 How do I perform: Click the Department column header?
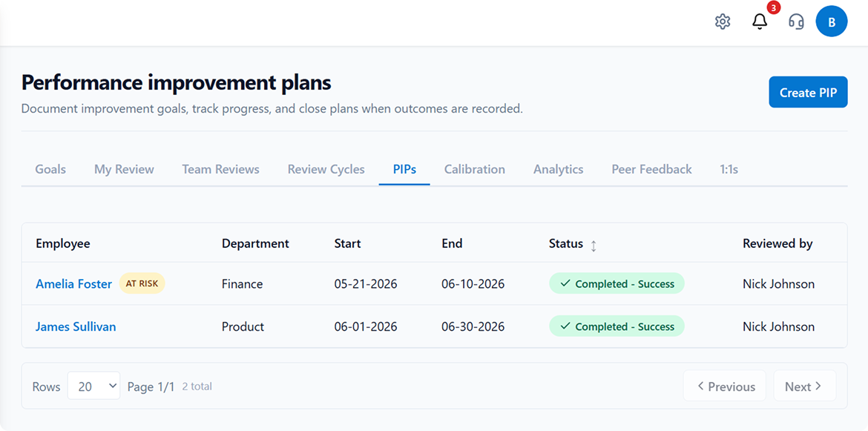(x=255, y=243)
